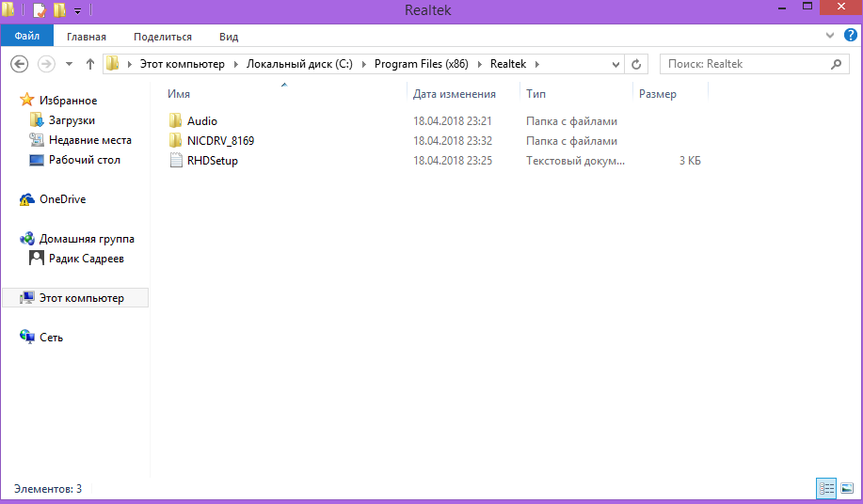Click Properties icon in quick access toolbar
Screen dimensions: 863x504
tap(40, 10)
